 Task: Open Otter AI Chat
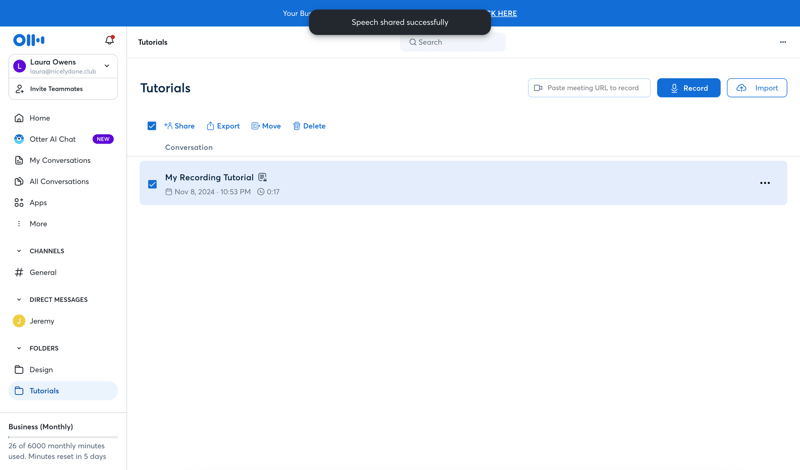[x=52, y=139]
